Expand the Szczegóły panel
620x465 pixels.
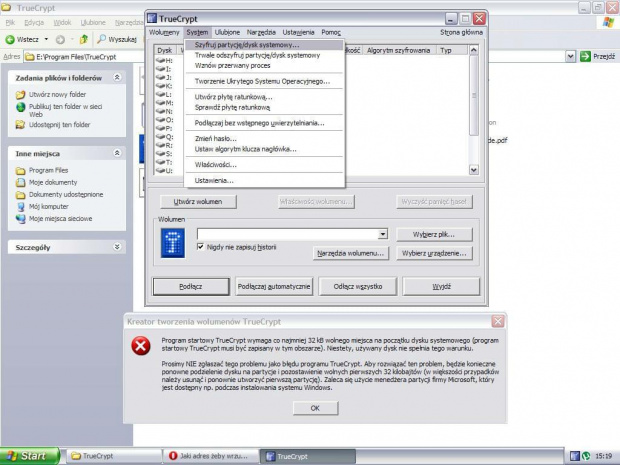pos(117,247)
